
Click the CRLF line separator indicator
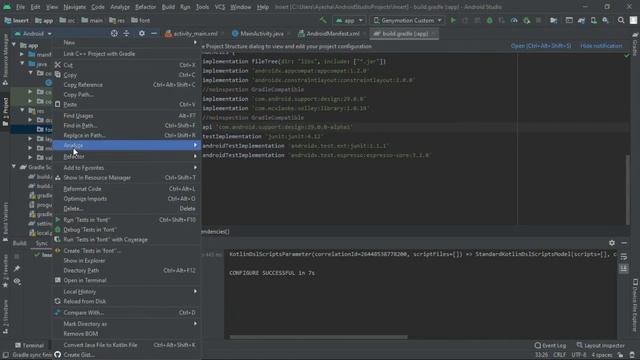[560, 355]
